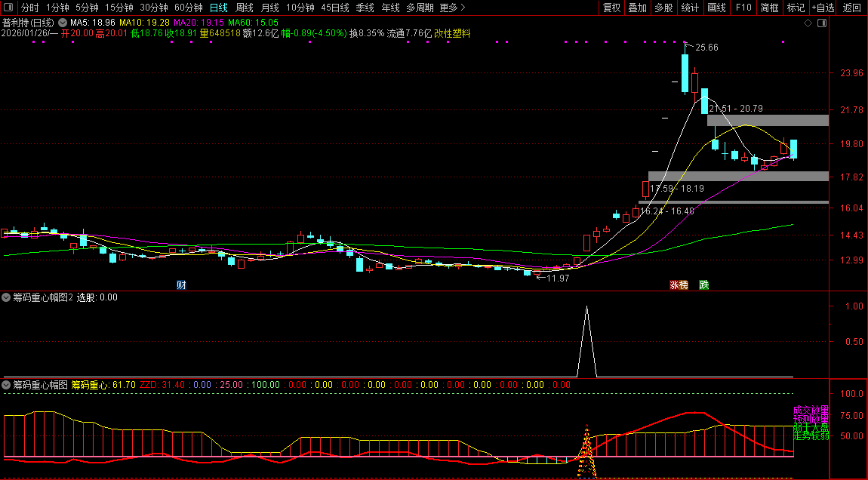Open the 筹码重心幅图2 indicator dropdown
Screen dimensions: 868x480
7,297
